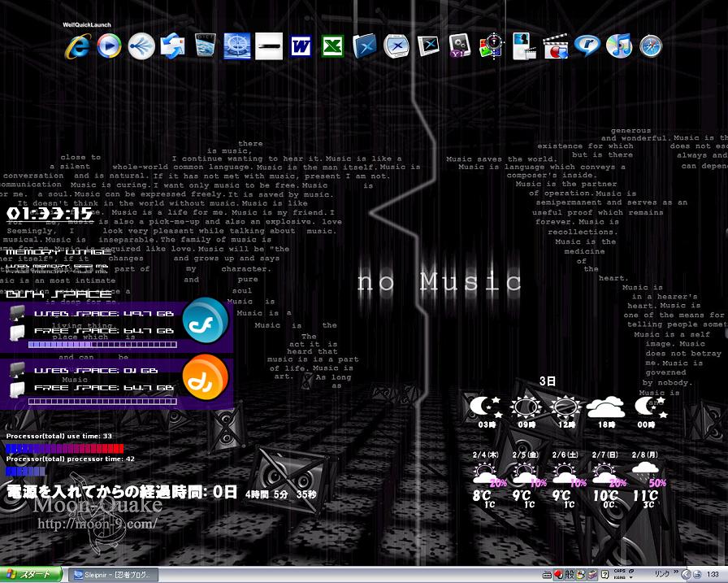Open the Yahoo gear widget icon
728x583 pixels.
tap(460, 46)
